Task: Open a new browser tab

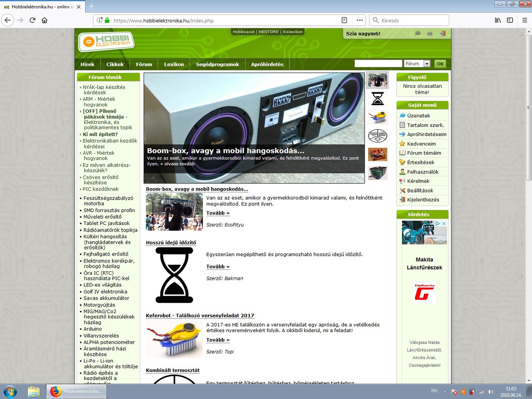Action: pos(91,6)
